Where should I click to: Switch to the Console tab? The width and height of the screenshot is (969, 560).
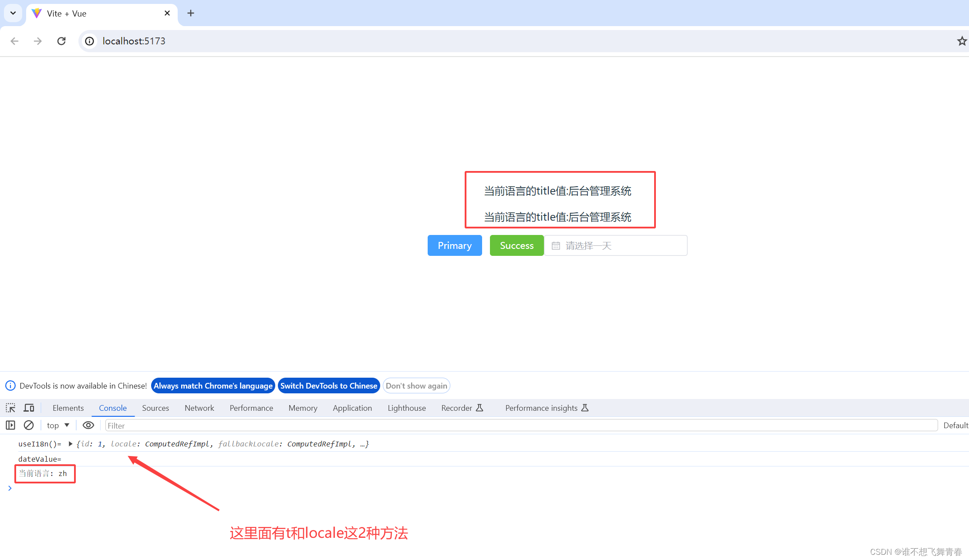(113, 408)
